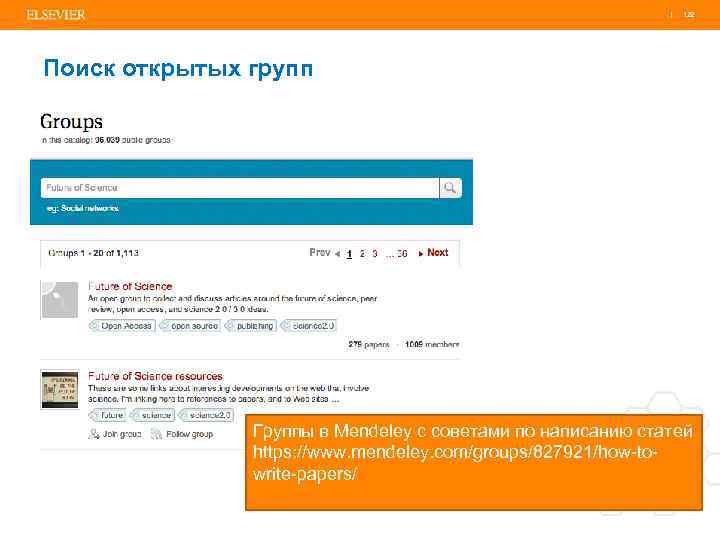Screen dimensions: 720x540
Task: Click Follow group link text
Action: tap(189, 434)
